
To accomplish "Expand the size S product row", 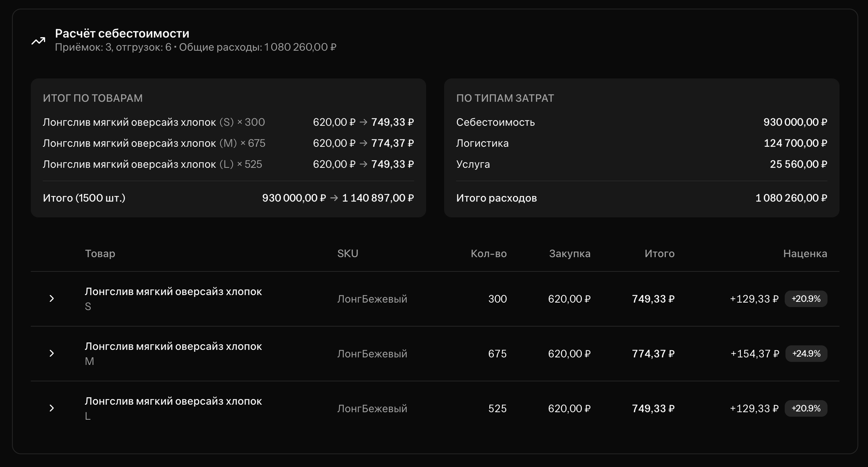I will [52, 298].
